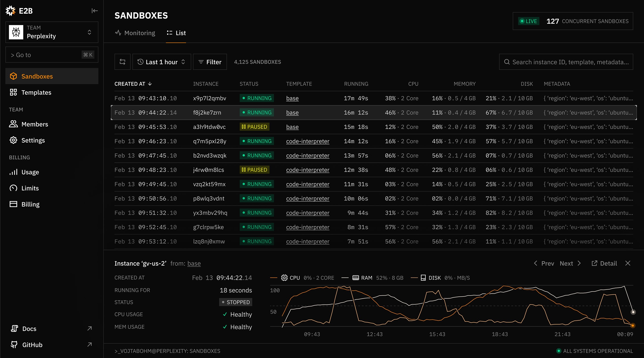Click the refresh sandboxes list icon

click(123, 62)
